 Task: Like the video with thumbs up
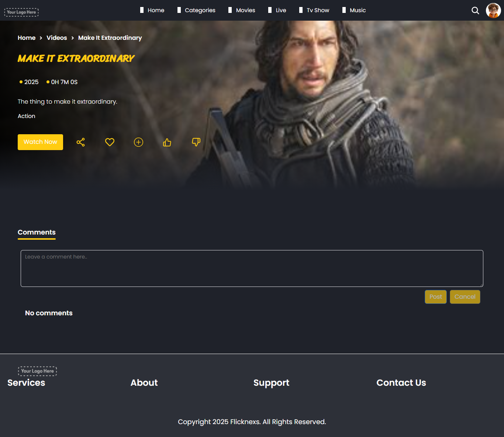[167, 142]
